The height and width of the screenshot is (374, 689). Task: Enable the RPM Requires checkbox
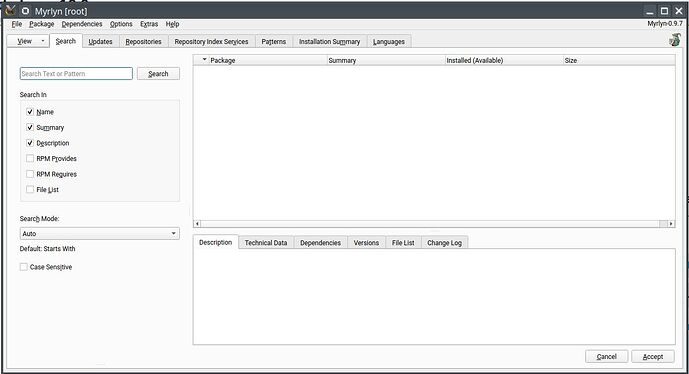[30, 174]
